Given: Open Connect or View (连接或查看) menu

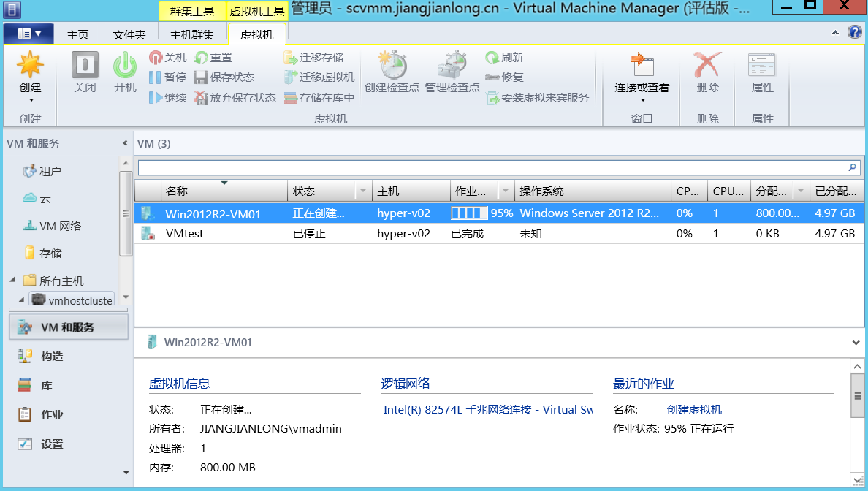Looking at the screenshot, I should pos(642,77).
